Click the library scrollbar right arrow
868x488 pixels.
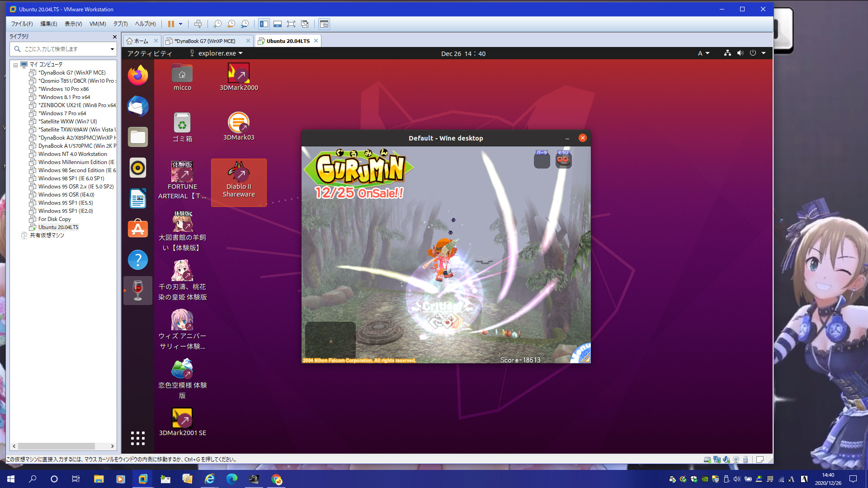(112, 446)
